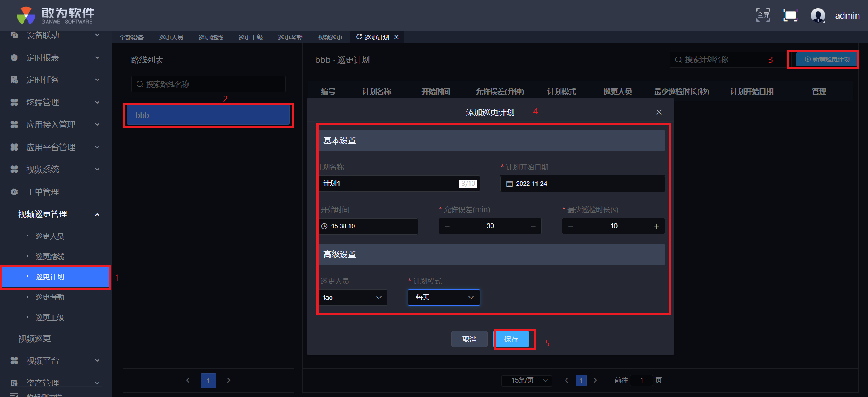Click 取消 to cancel the dialog
Screen dimensions: 868x397
[x=469, y=339]
